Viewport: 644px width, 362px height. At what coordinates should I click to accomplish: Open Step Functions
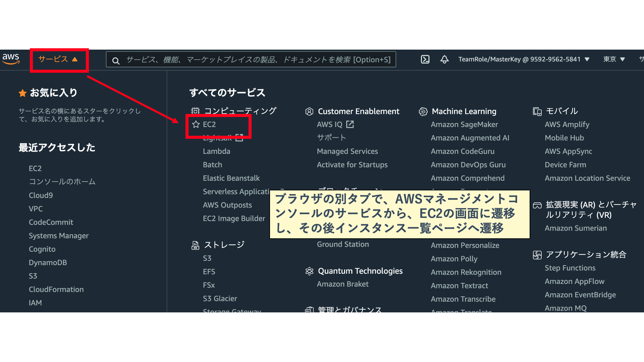pyautogui.click(x=570, y=268)
